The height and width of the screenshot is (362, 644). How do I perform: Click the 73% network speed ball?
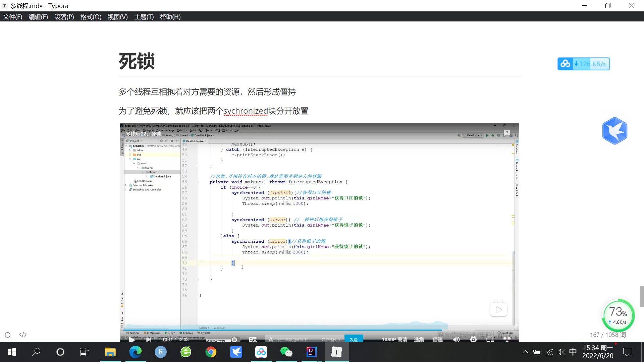618,315
